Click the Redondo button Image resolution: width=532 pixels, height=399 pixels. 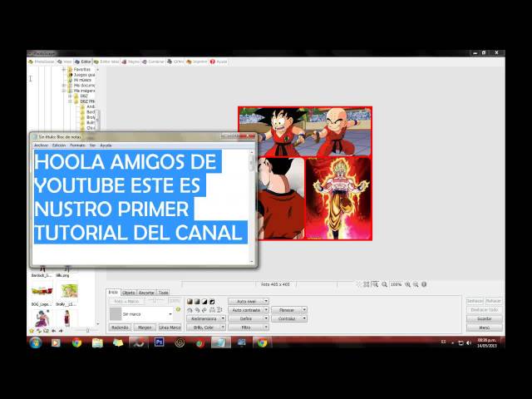coord(120,328)
